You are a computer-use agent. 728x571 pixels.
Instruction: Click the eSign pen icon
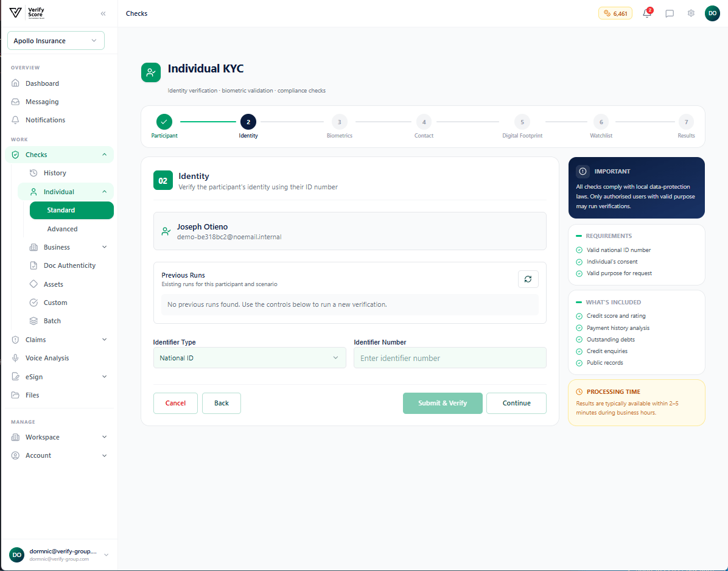[15, 376]
